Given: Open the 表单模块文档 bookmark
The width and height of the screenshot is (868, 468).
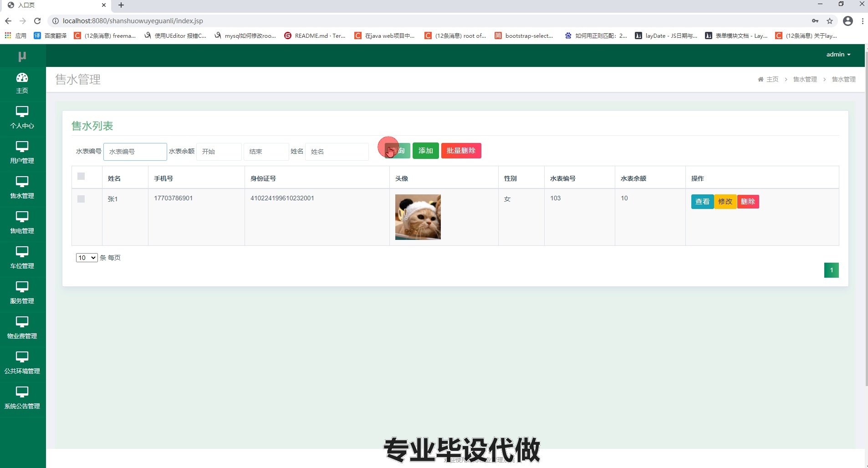Looking at the screenshot, I should click(x=736, y=36).
